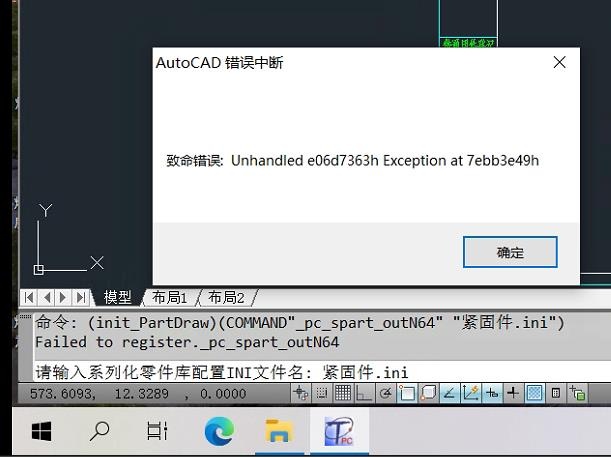Switch to the 布局1 layout tab
The image size is (611, 457).
(x=170, y=298)
